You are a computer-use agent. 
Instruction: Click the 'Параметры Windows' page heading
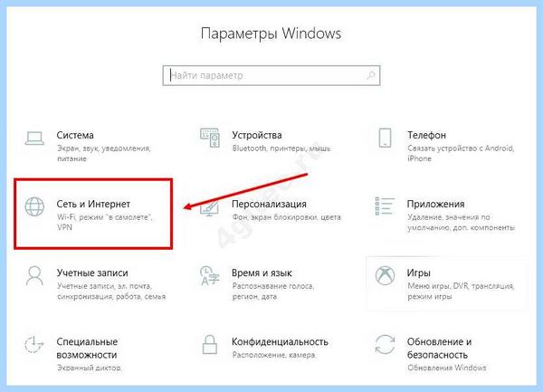pyautogui.click(x=271, y=33)
